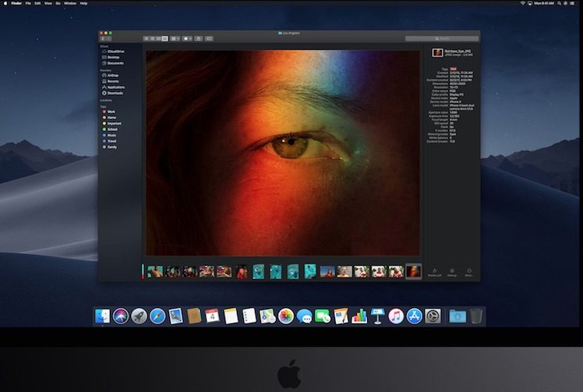Open the File menu
This screenshot has height=392, width=583.
point(28,3)
